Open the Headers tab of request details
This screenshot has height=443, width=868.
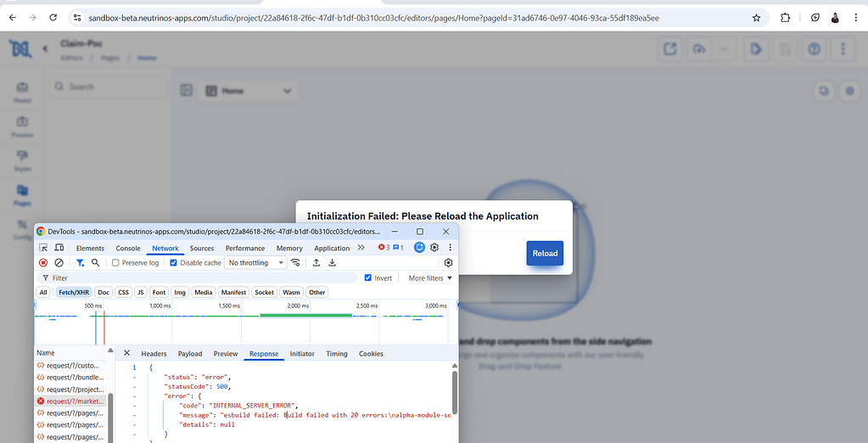pos(154,354)
